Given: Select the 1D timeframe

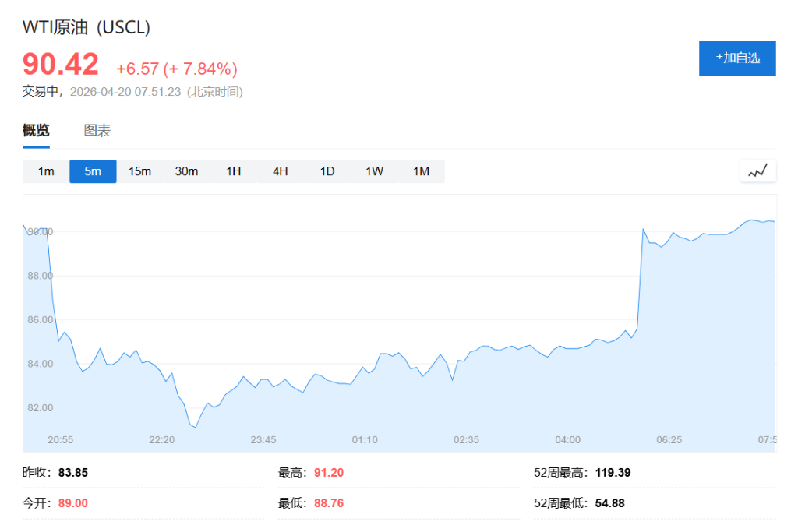Looking at the screenshot, I should [x=327, y=171].
